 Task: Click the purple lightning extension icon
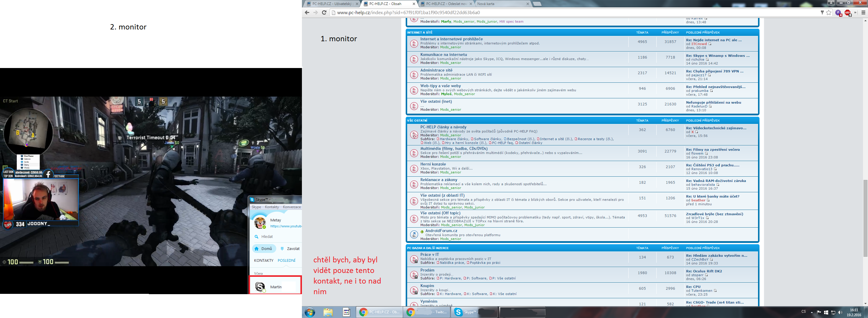pyautogui.click(x=838, y=12)
